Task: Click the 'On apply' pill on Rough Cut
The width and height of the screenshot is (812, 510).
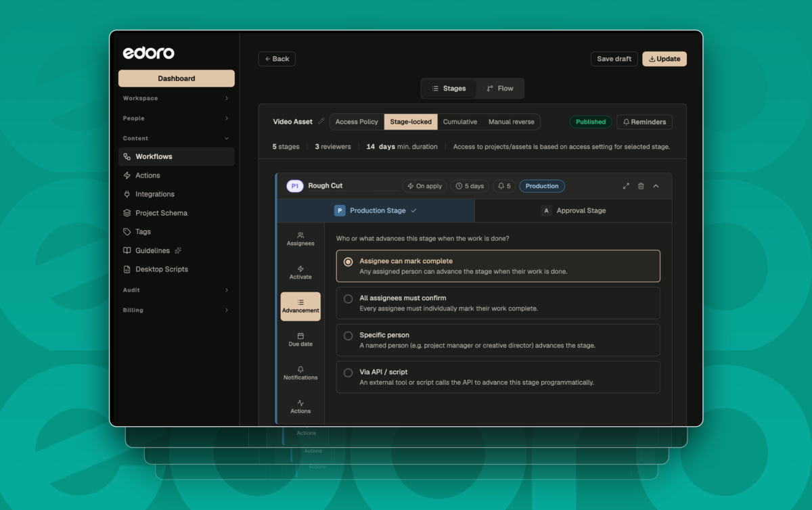Action: click(424, 186)
